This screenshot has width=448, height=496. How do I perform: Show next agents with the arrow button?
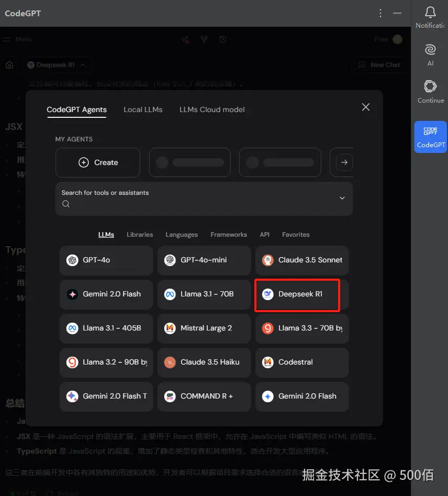click(x=344, y=162)
